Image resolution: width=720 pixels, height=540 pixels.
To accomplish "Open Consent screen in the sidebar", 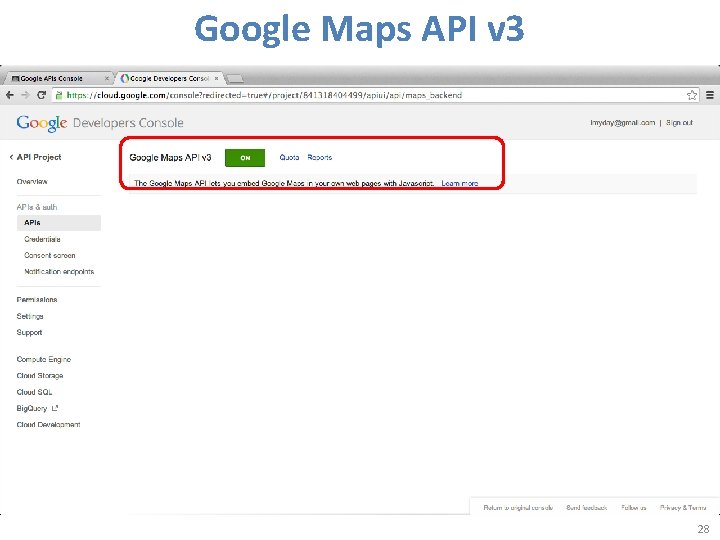I will (x=50, y=255).
